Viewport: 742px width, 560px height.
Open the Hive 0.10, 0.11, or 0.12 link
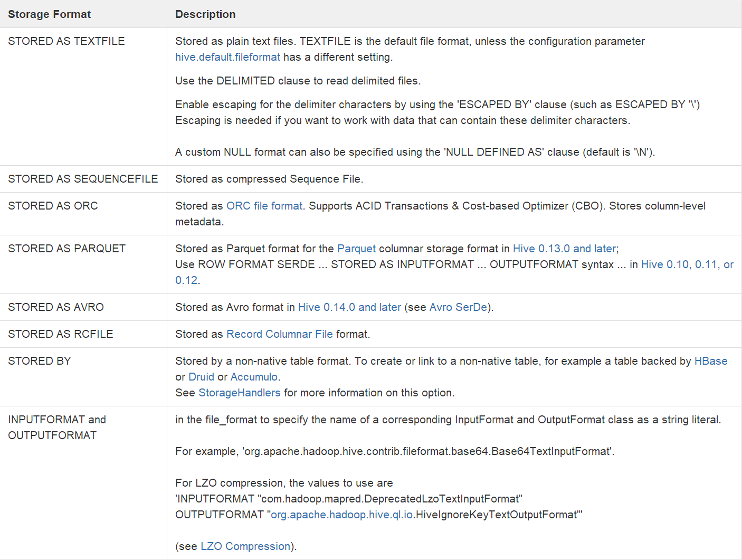coord(687,264)
